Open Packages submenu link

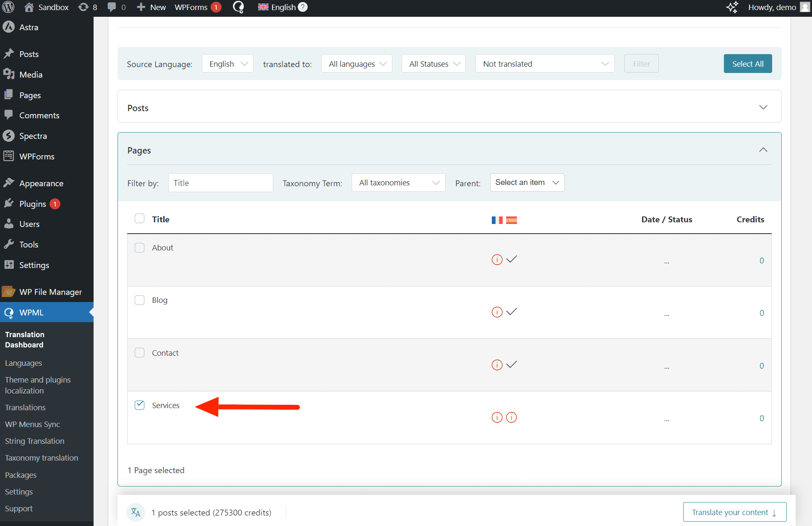click(21, 475)
